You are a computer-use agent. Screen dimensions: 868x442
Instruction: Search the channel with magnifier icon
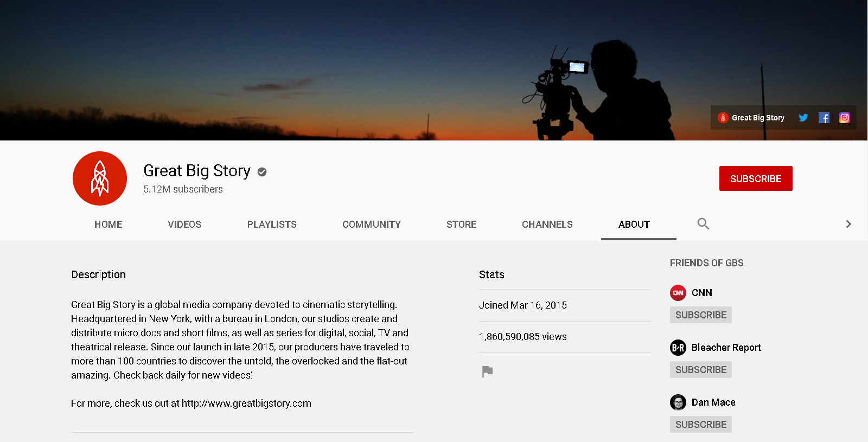click(703, 223)
